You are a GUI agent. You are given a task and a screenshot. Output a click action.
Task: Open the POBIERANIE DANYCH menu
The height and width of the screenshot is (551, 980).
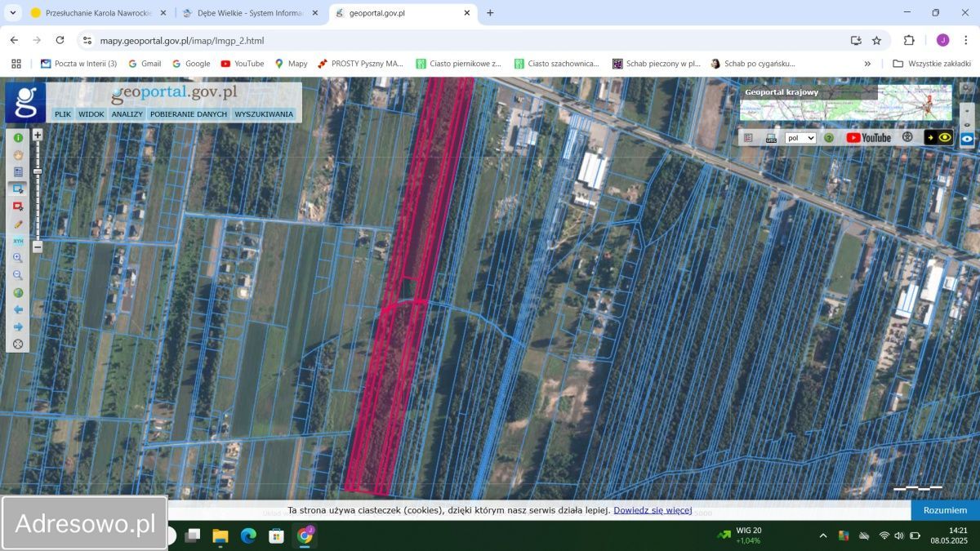tap(189, 114)
